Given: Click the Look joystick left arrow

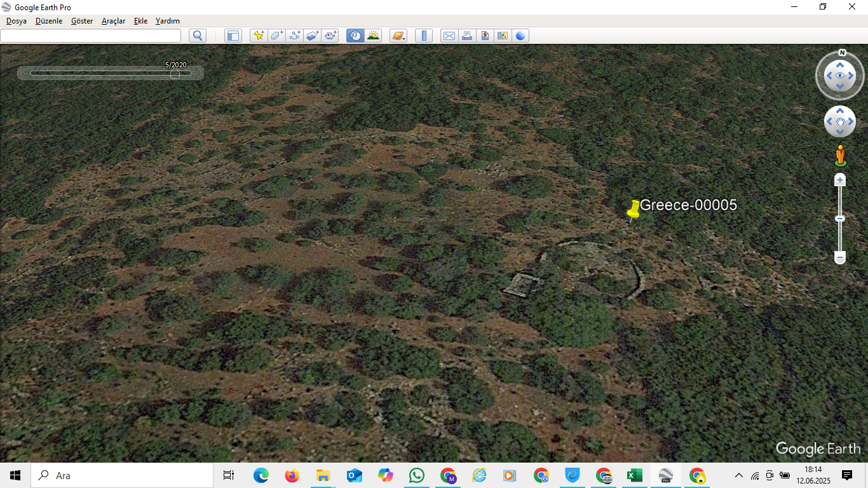Looking at the screenshot, I should click(x=828, y=76).
